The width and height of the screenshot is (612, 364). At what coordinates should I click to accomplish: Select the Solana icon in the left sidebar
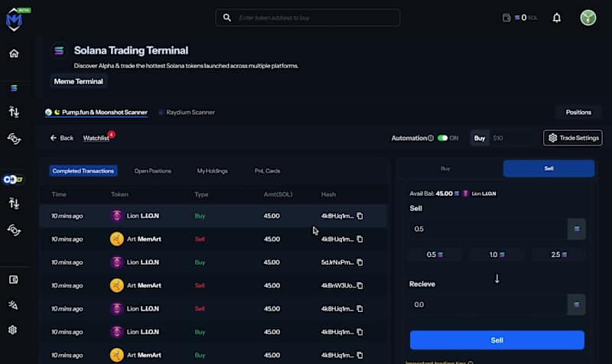14,89
